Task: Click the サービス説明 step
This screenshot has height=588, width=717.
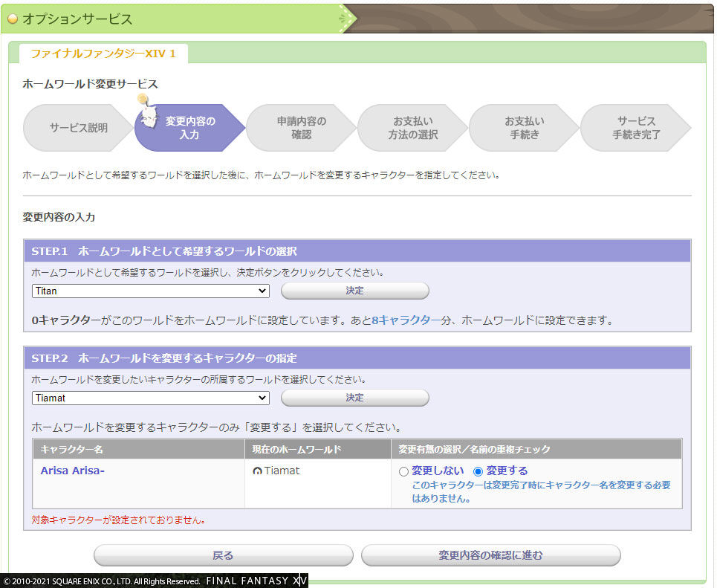Action: point(78,128)
